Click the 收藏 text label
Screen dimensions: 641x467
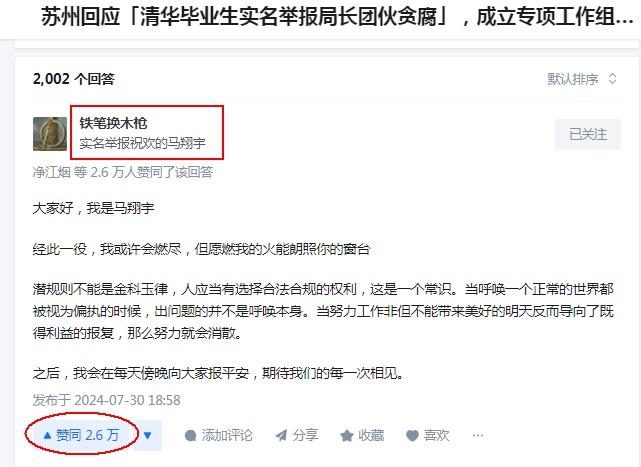click(x=371, y=436)
